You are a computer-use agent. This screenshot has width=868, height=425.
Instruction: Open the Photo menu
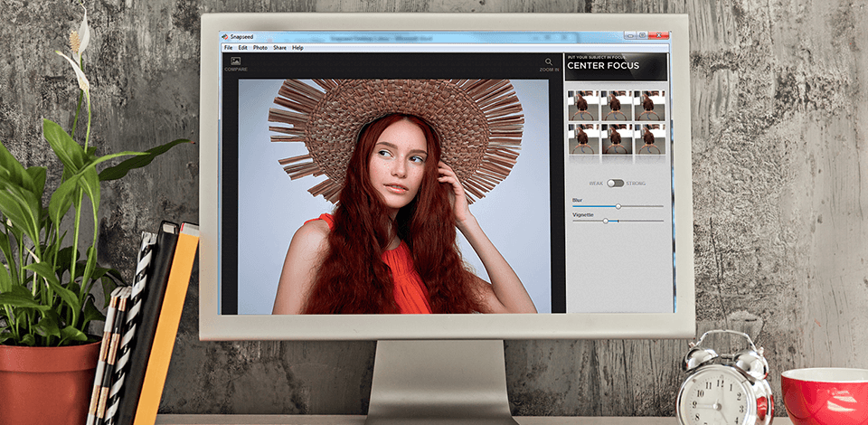(x=260, y=48)
